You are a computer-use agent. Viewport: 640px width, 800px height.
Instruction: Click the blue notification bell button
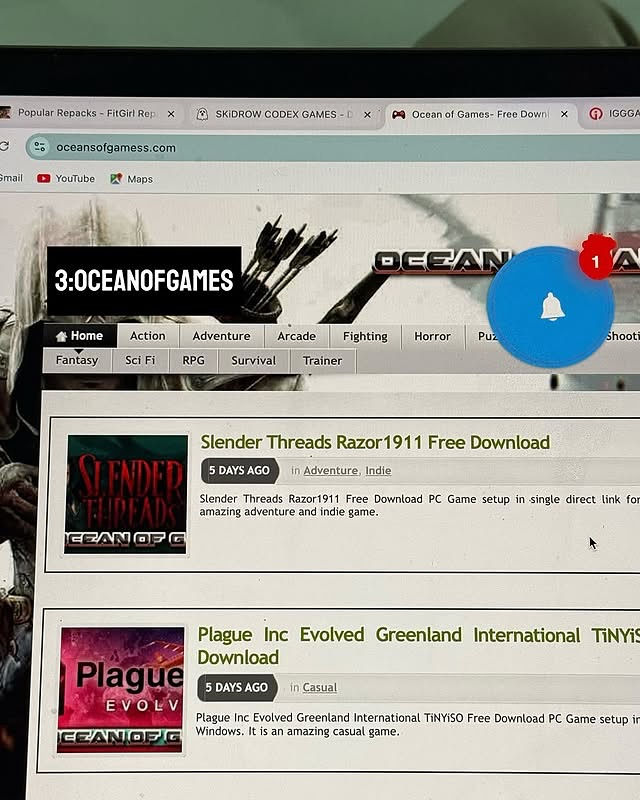[551, 307]
